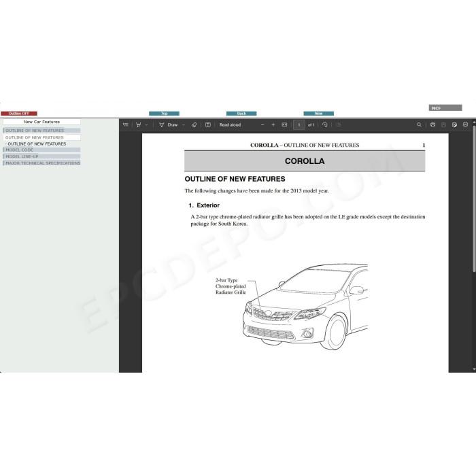This screenshot has width=476, height=476.
Task: Click 'COROLLA – OUTLINE OF NEW FEATURES' page header
Action: [305, 145]
